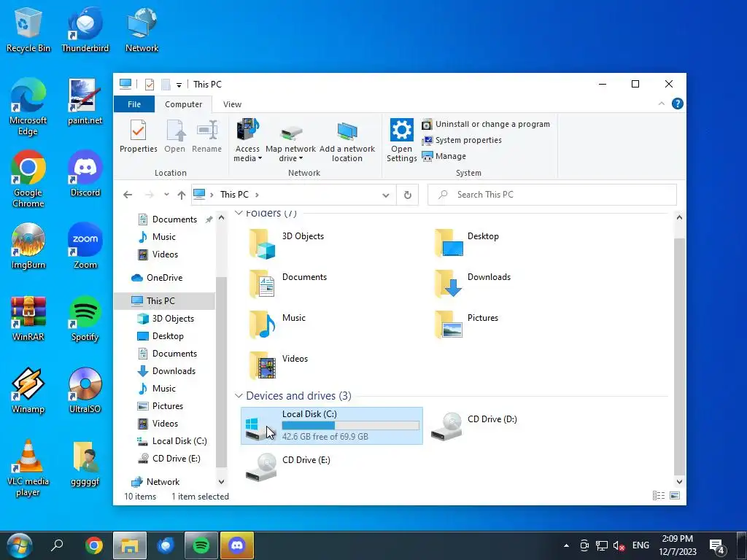Switch to the large icons view layout
Screen dimensions: 747x560
tap(675, 496)
